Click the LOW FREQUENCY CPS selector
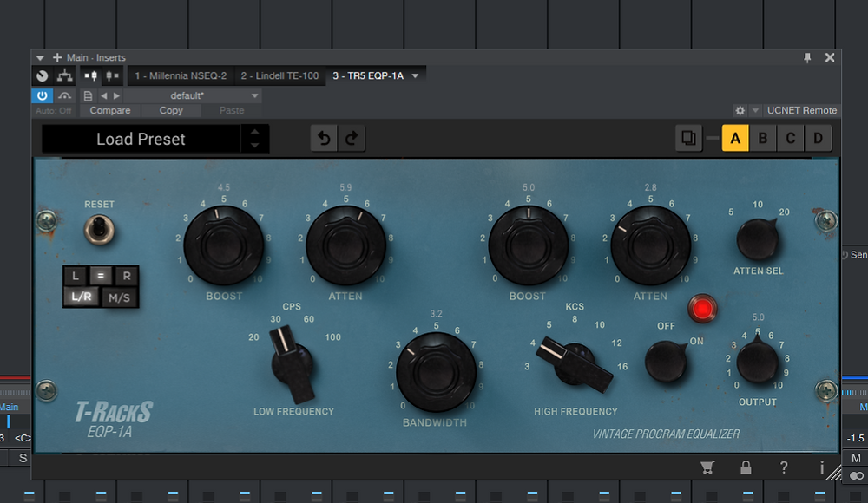The height and width of the screenshot is (503, 868). pos(291,365)
